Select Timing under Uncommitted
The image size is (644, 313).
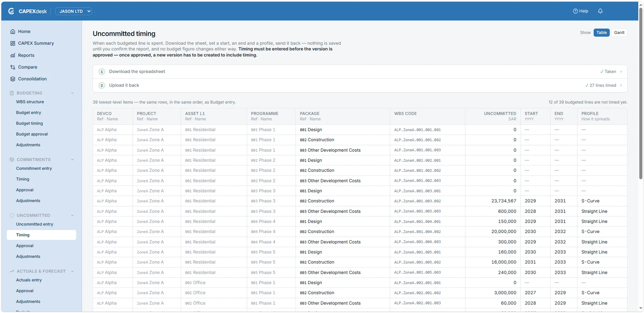tap(42, 235)
